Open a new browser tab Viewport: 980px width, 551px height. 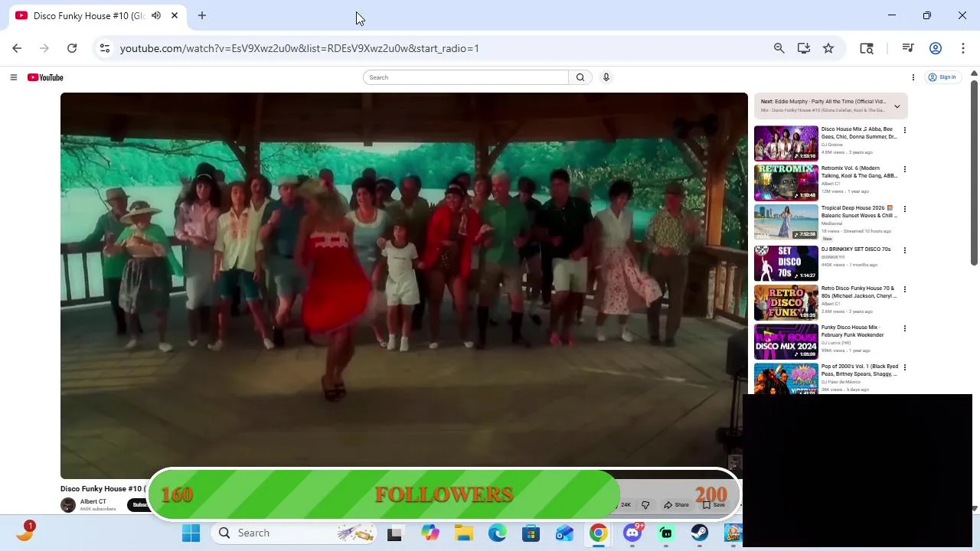(x=202, y=15)
